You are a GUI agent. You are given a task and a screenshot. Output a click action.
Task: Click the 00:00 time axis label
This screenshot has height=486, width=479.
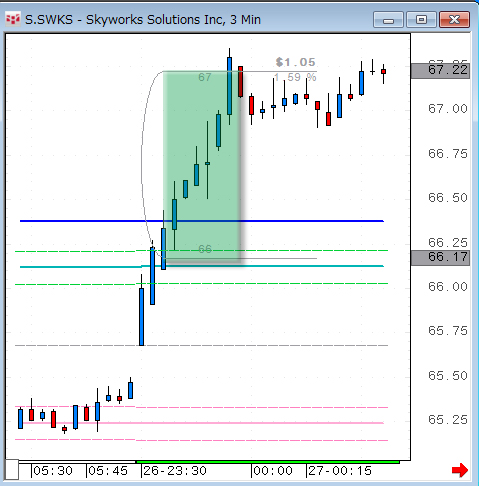(273, 471)
